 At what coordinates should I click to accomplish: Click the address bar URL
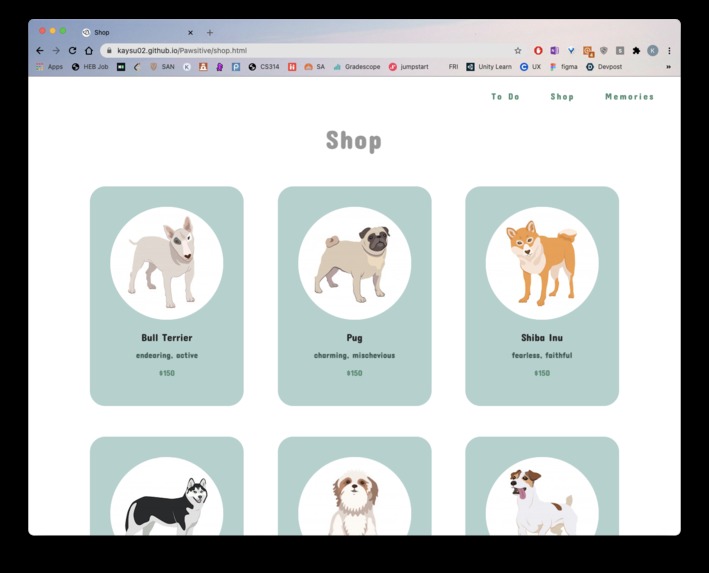(x=182, y=51)
